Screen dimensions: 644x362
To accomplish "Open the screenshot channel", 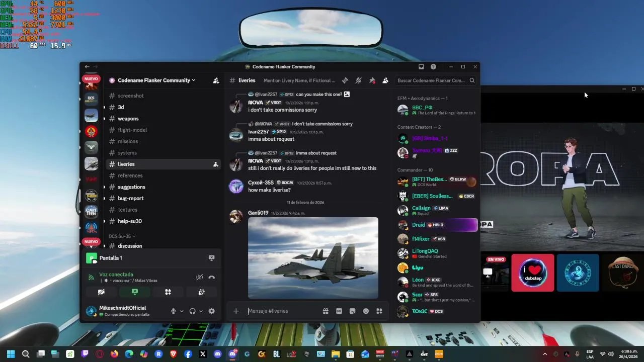I will 131,96.
